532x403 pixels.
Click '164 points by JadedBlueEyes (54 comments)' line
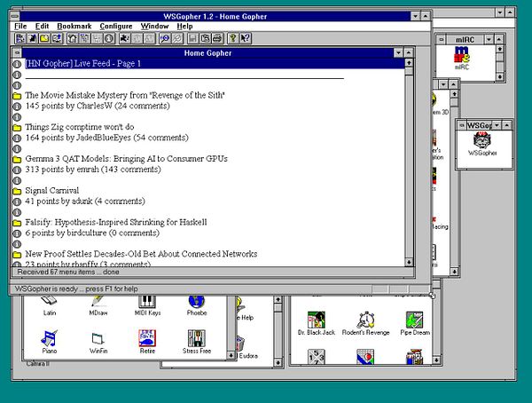[x=107, y=138]
